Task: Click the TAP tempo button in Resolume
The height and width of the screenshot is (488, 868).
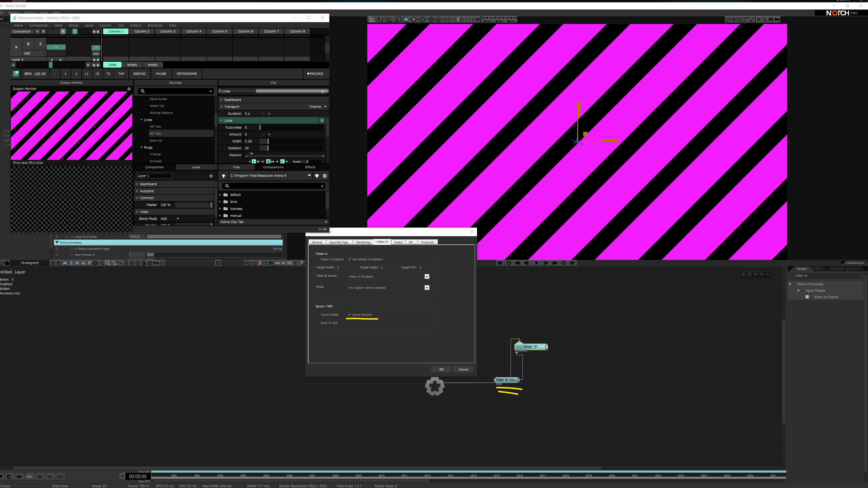Action: click(121, 74)
